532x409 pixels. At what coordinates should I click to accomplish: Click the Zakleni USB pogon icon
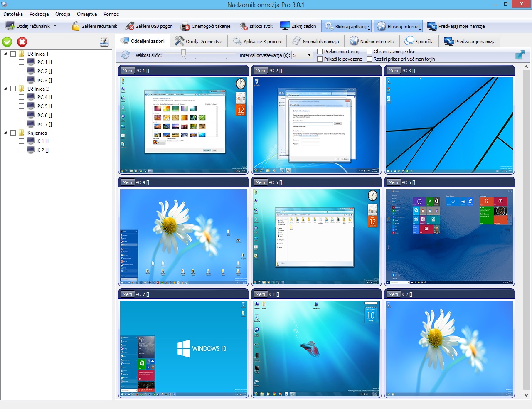[130, 26]
